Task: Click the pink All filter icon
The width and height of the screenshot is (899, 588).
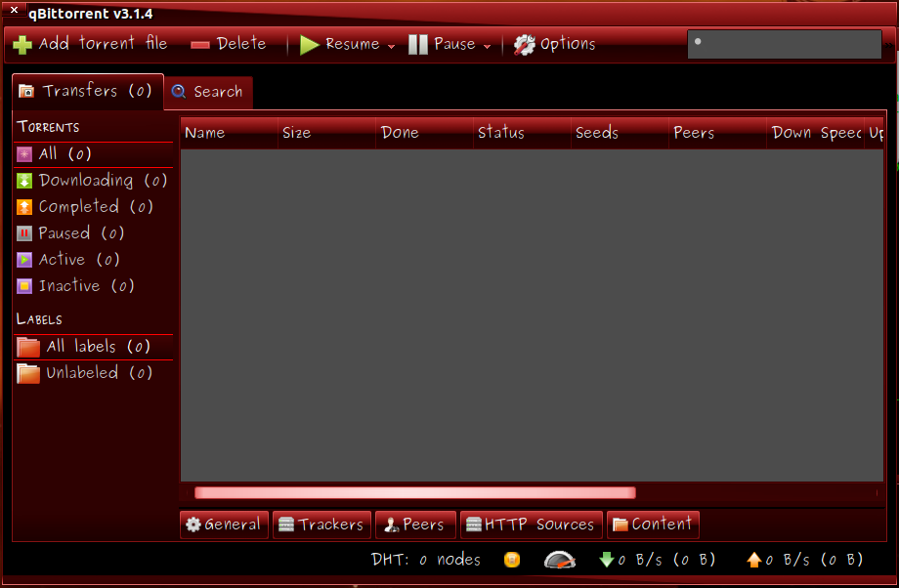Action: click(x=24, y=154)
